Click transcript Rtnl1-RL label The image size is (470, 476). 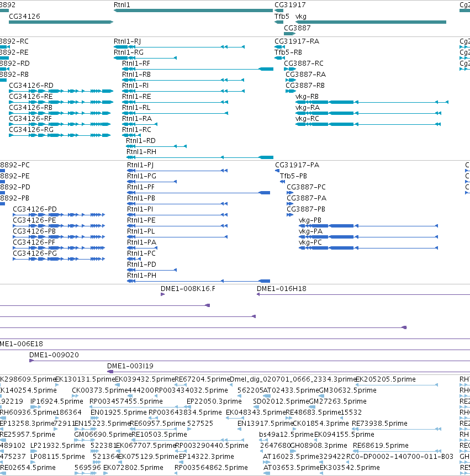click(136, 108)
